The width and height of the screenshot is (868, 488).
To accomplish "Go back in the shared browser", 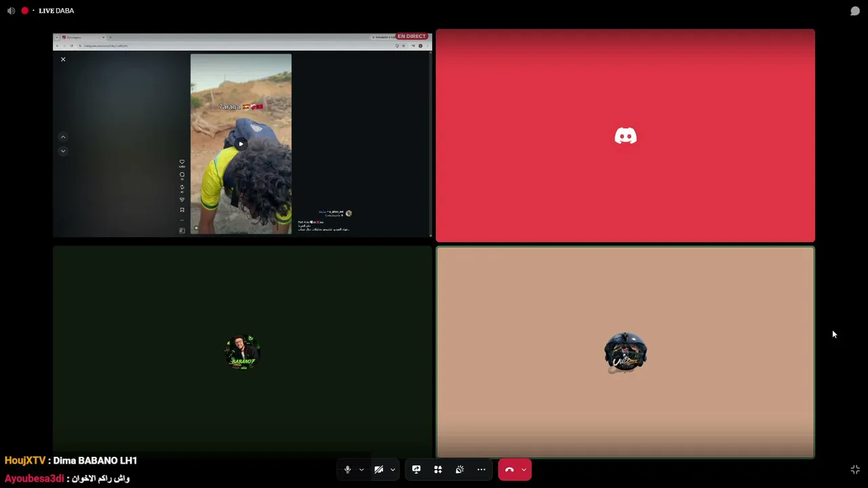I will pyautogui.click(x=57, y=46).
